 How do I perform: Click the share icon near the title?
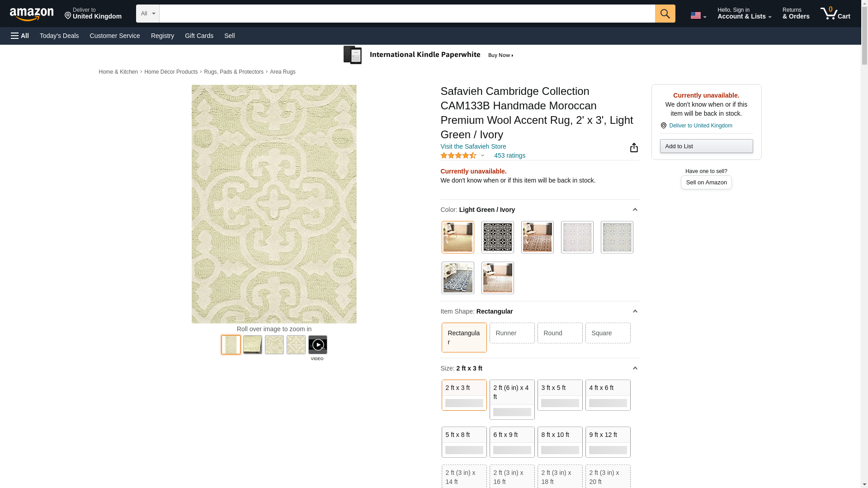[x=634, y=148]
